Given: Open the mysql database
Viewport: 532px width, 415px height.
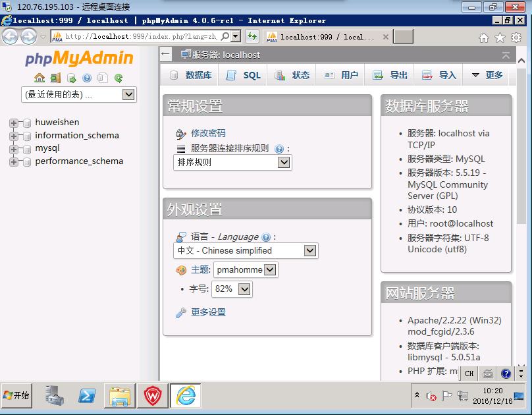Looking at the screenshot, I should point(47,148).
